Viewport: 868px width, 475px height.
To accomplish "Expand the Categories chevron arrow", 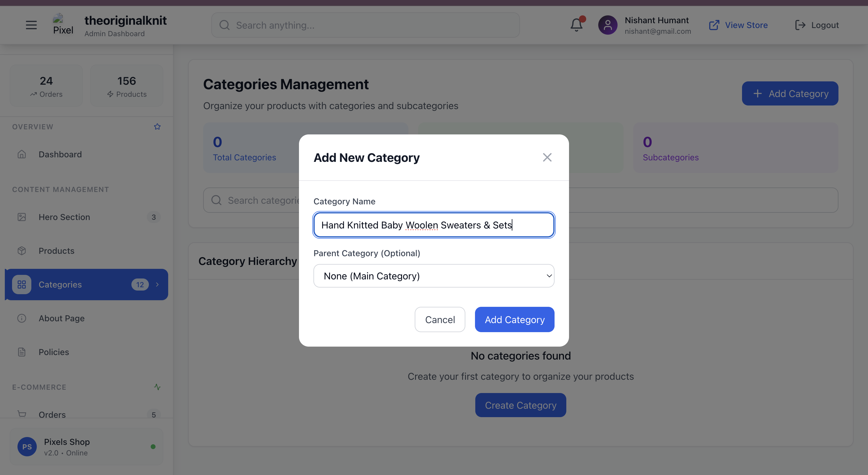I will click(157, 284).
